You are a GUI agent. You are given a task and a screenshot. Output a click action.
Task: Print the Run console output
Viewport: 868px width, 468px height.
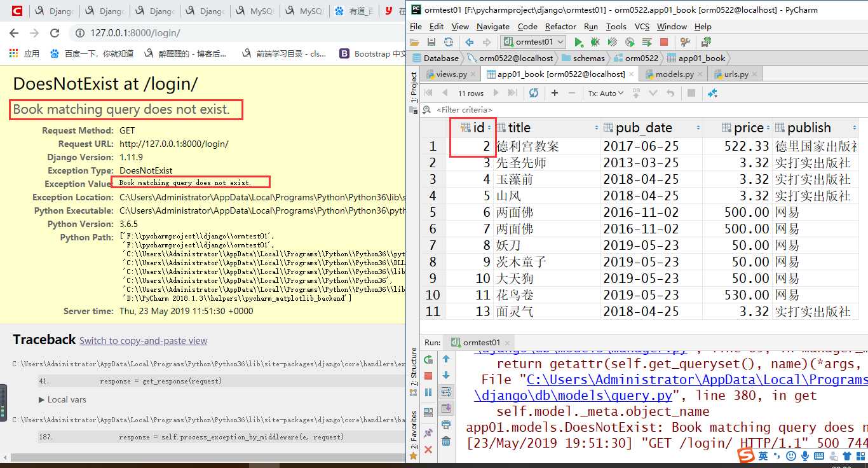click(446, 425)
